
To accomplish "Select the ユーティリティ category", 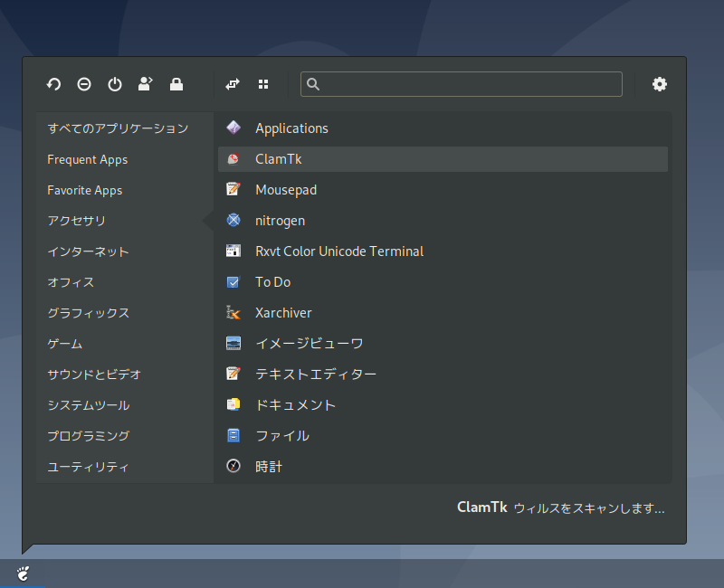I will point(125,467).
